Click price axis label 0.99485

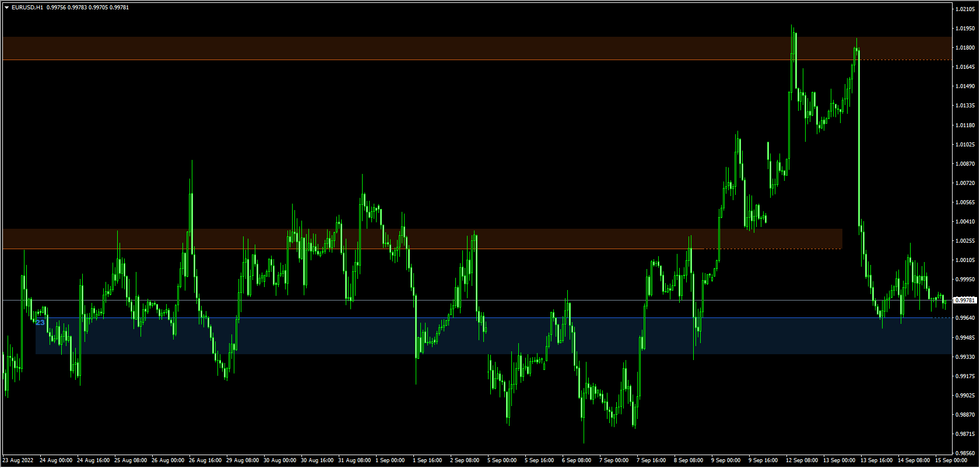(x=965, y=338)
